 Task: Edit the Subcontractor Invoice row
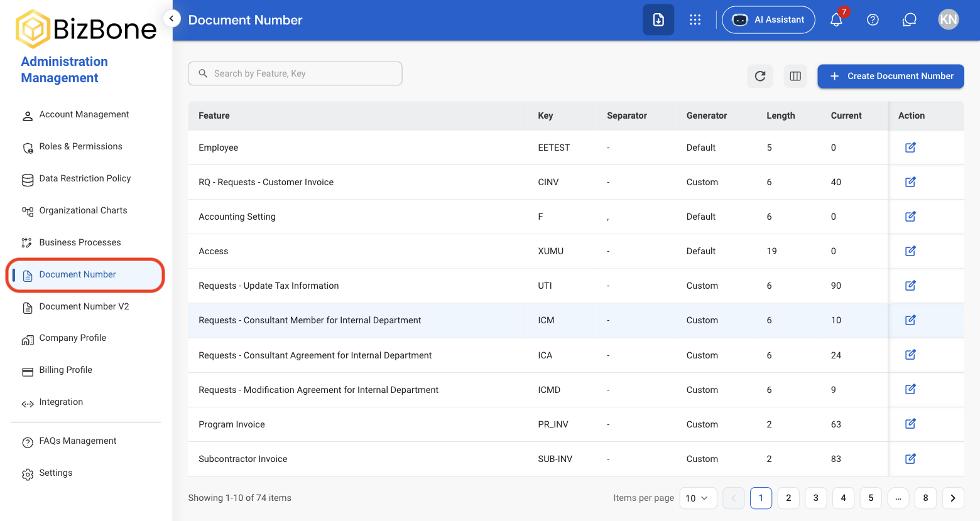click(910, 459)
